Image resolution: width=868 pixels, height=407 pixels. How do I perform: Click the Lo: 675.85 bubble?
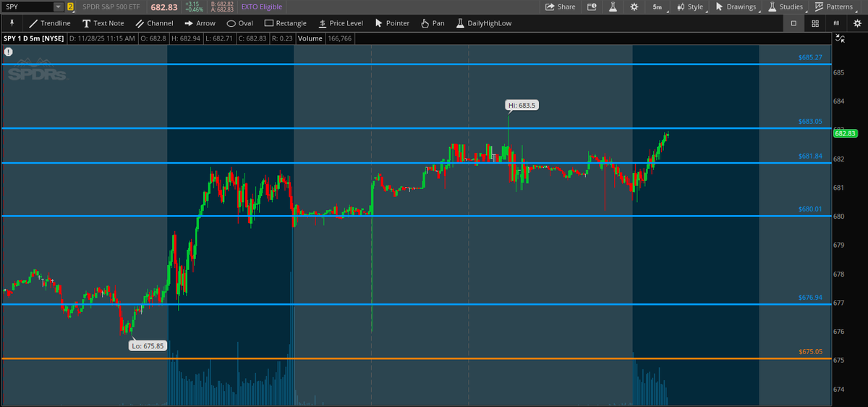(148, 345)
